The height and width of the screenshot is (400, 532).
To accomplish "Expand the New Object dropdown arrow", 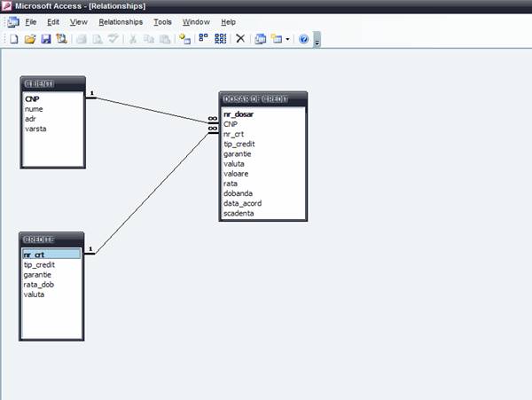I will [288, 39].
